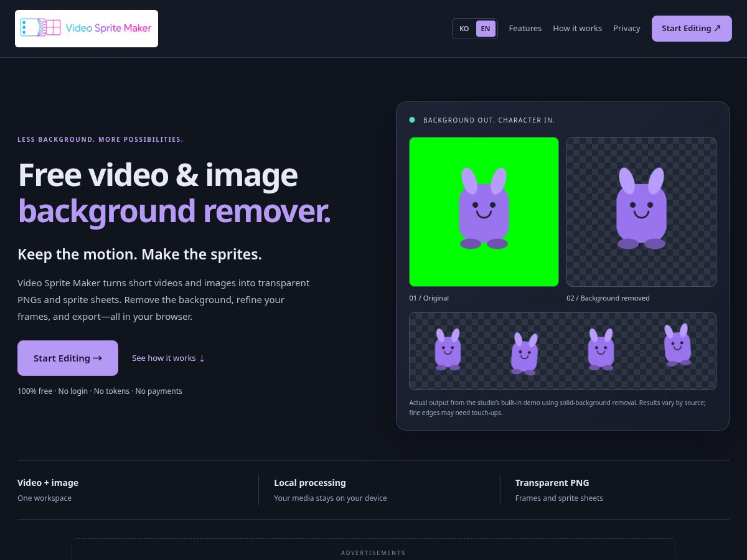Click the 'Video + image' feature text
Screen dimensions: 747x560
click(48, 483)
